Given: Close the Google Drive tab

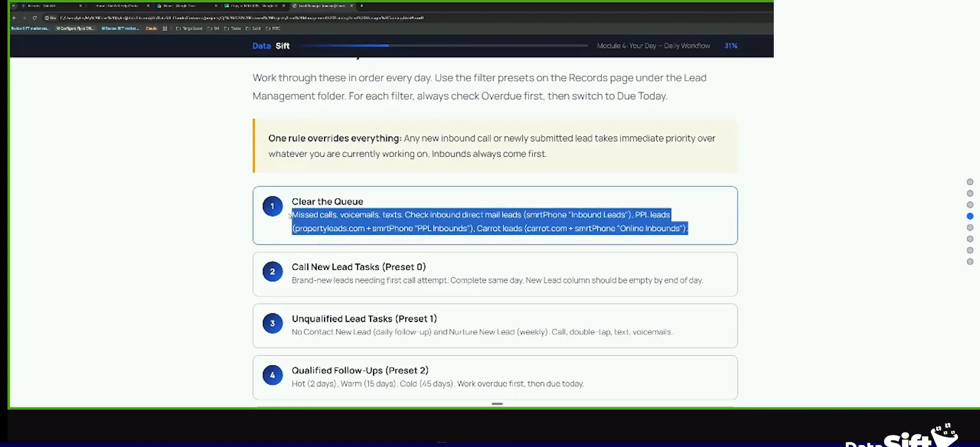Looking at the screenshot, I should [216, 6].
